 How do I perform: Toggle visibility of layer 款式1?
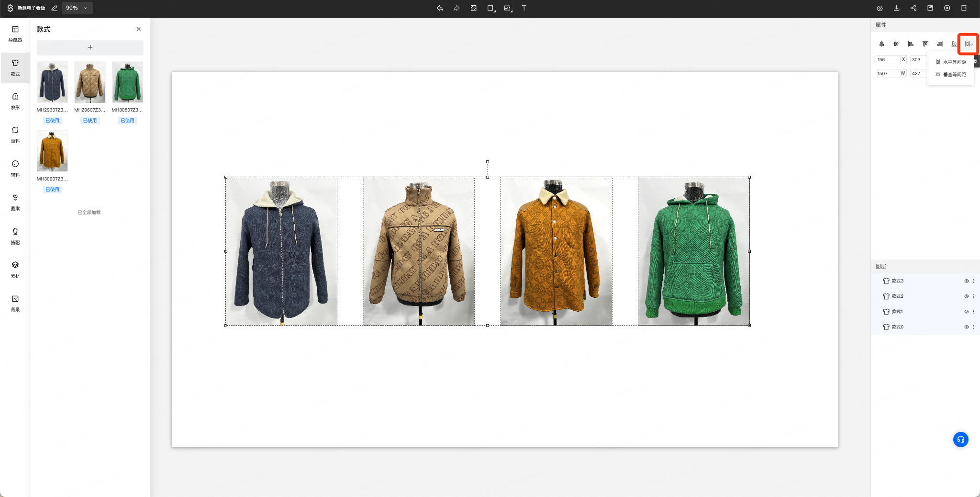[x=966, y=312]
